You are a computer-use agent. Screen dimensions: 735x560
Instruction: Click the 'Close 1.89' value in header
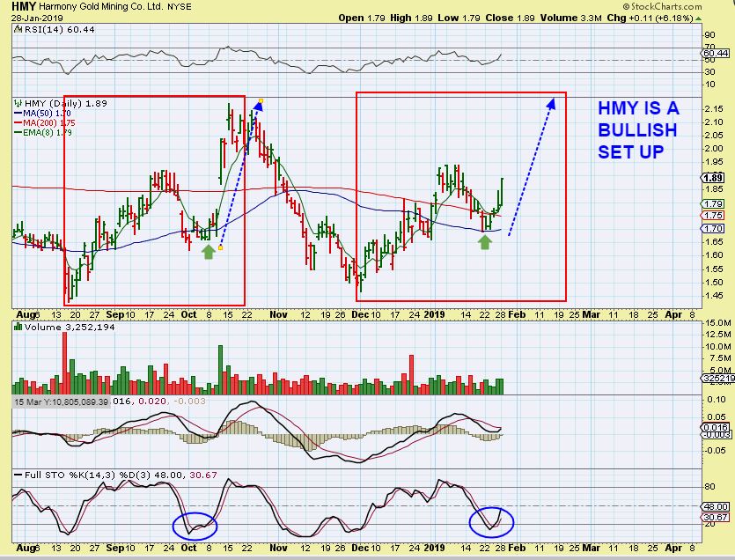[510, 18]
